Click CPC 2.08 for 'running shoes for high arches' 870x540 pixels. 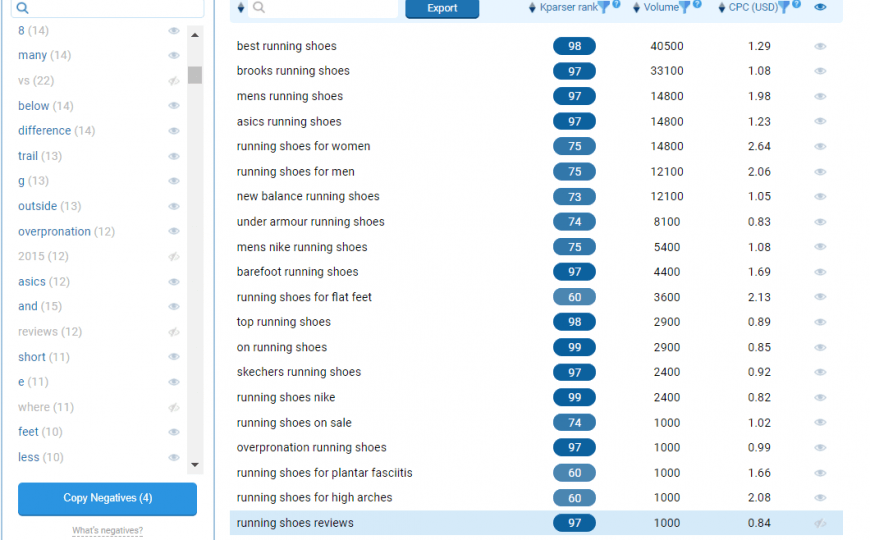pyautogui.click(x=759, y=498)
